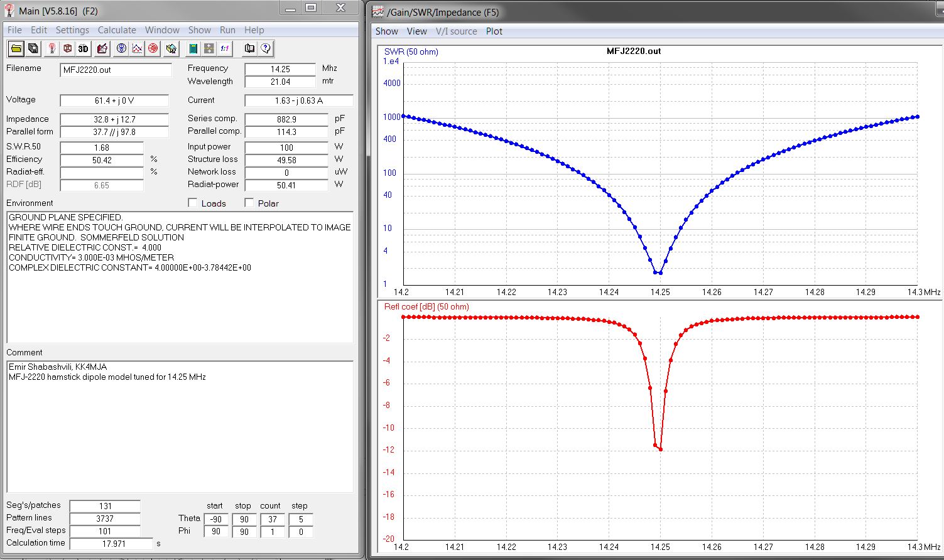
Task: Open the Settings menu
Action: pos(72,30)
